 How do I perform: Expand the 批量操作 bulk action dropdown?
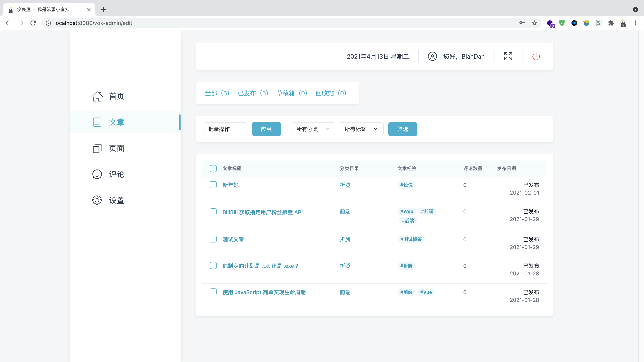point(225,129)
